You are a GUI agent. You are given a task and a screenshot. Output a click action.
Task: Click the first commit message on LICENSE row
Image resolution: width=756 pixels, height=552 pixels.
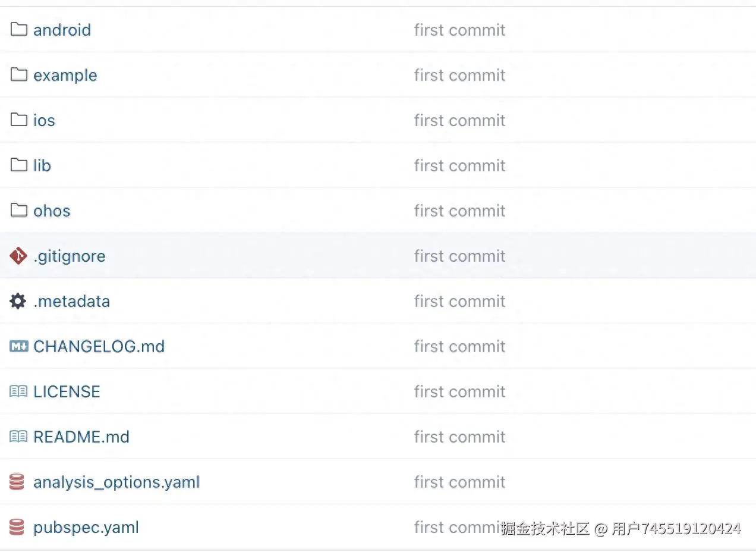click(459, 391)
